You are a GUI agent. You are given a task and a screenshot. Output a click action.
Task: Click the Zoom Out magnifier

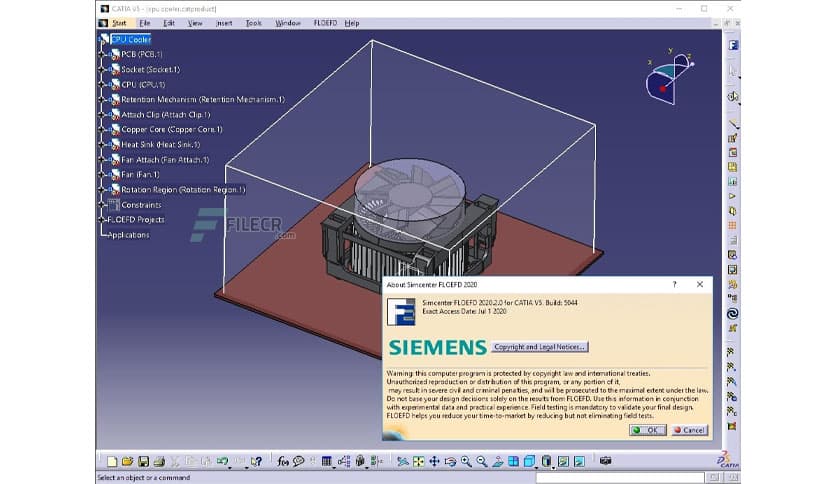coord(481,461)
